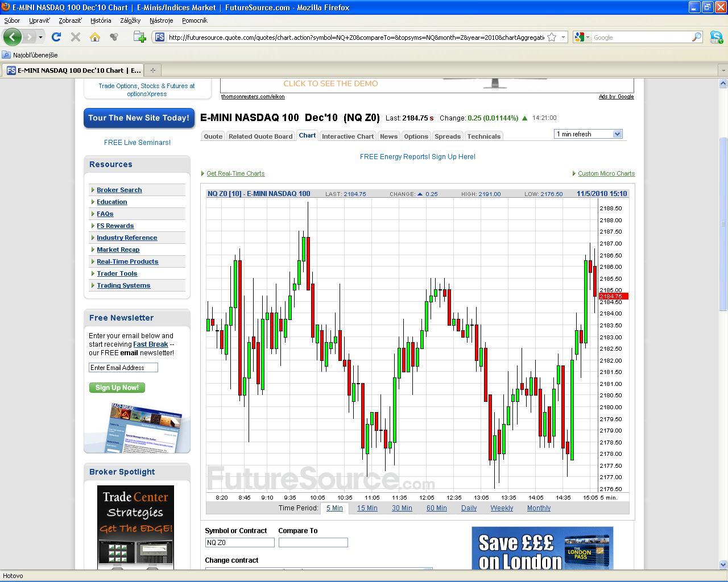Select the E-MINI NASDAQ 100 browser tab

point(73,70)
